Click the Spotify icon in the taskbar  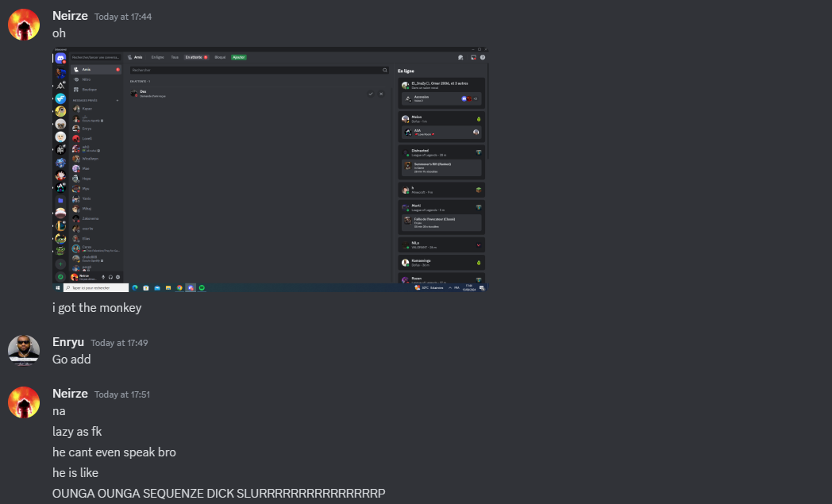pos(202,287)
